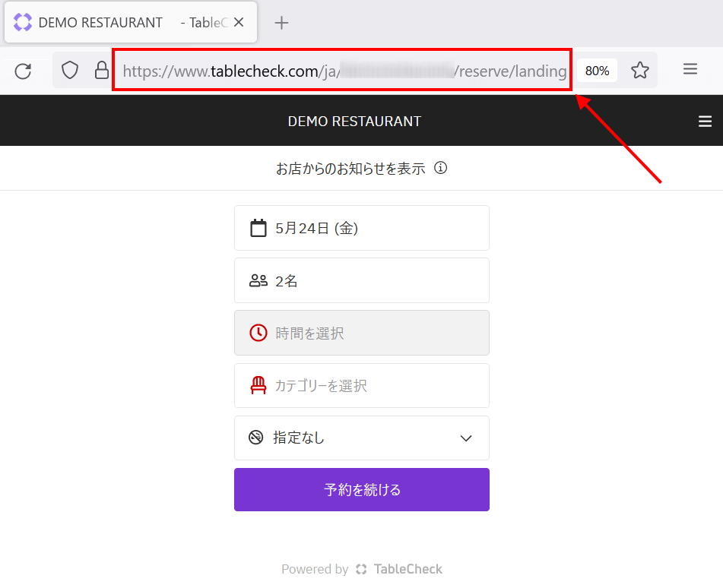
Task: Open the カテゴリーを選択 category selector
Action: (x=361, y=386)
